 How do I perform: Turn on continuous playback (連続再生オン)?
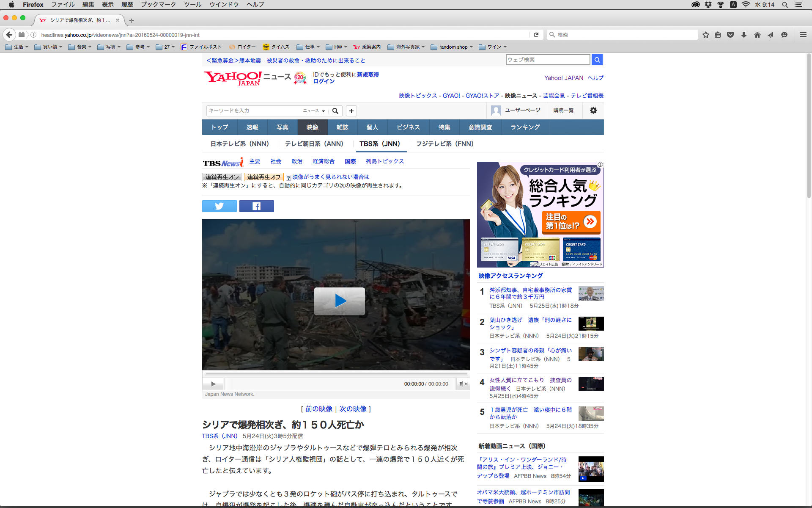tap(222, 177)
